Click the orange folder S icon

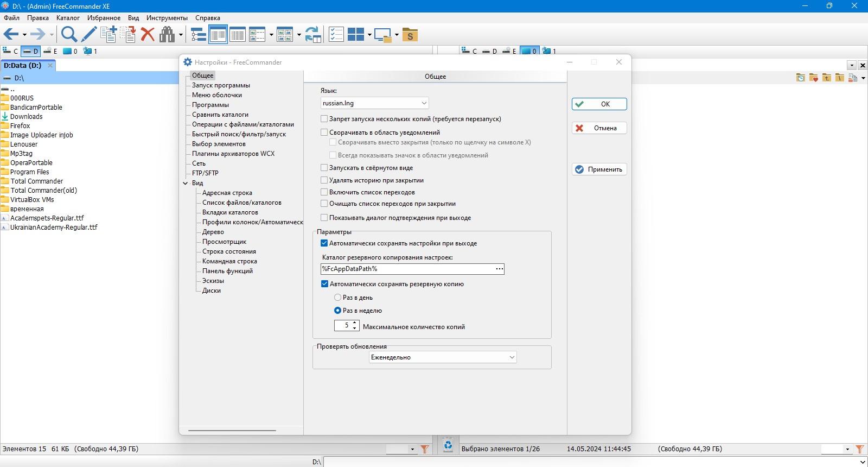(410, 35)
